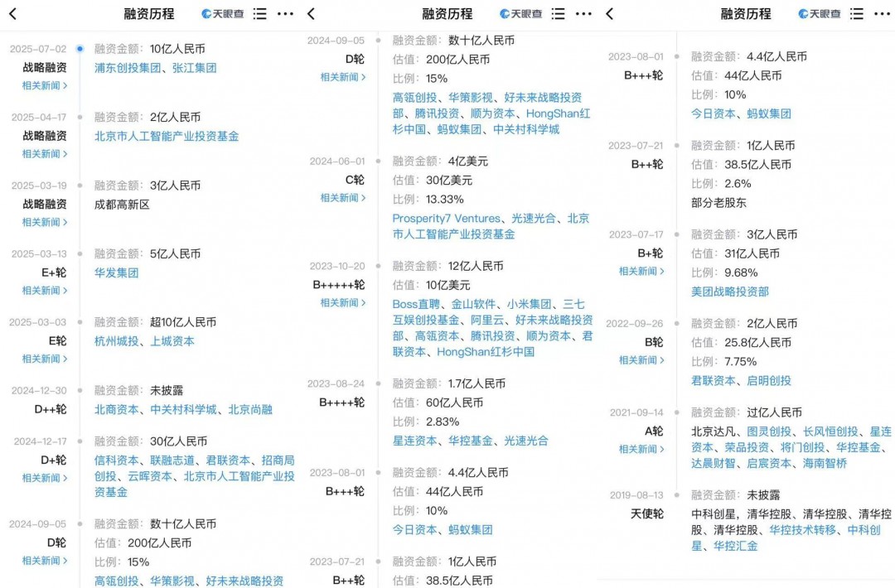Open 相关新闻 for the 2025-04-17 战略融资 round

(45, 154)
